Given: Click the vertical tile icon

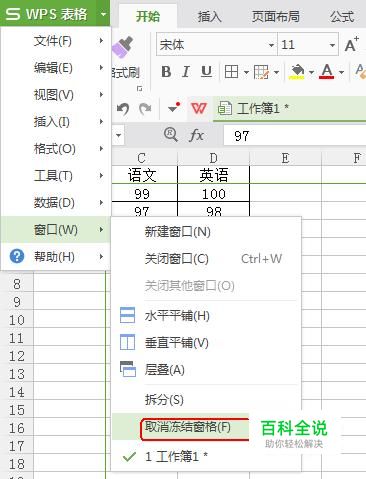Looking at the screenshot, I should 127,342.
